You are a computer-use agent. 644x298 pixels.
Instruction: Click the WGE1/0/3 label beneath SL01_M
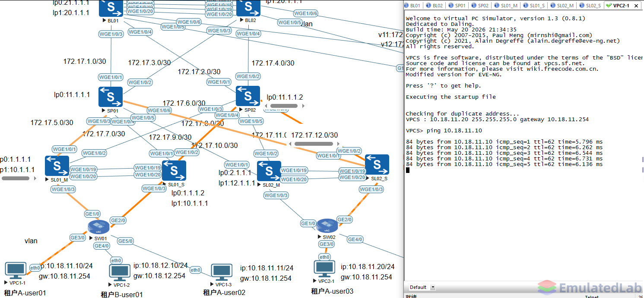pos(63,189)
